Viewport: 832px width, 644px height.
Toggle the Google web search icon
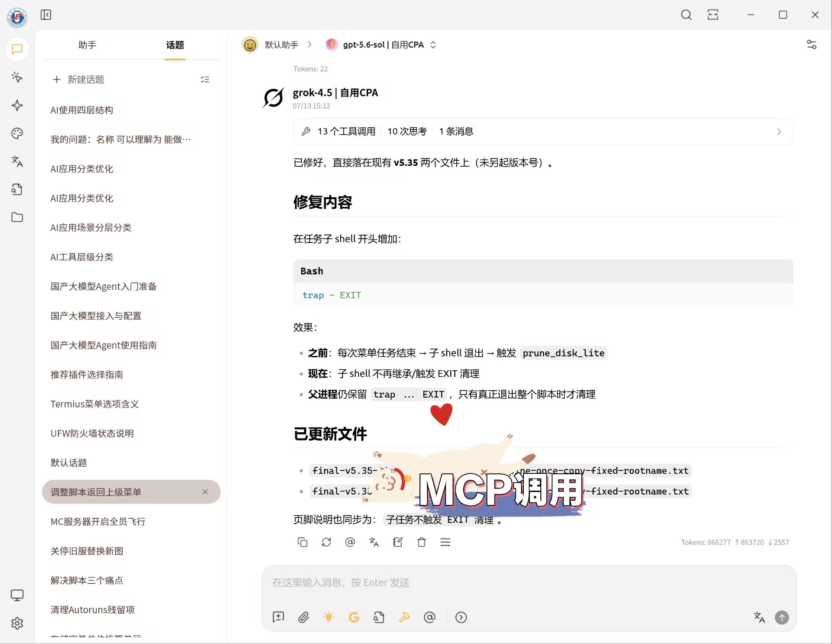pos(354,617)
